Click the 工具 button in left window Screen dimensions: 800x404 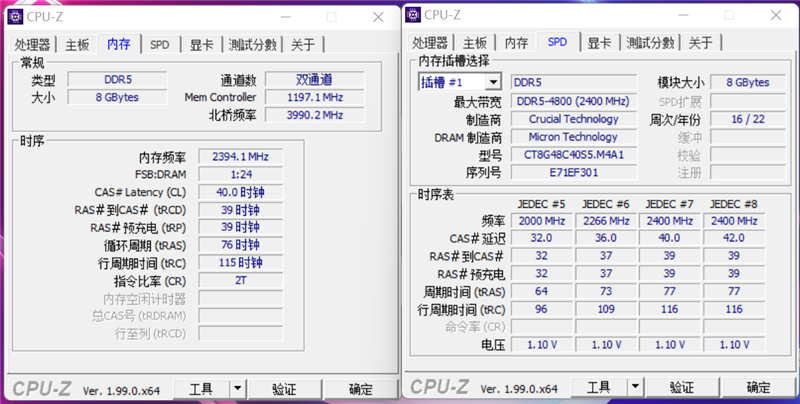coord(201,389)
